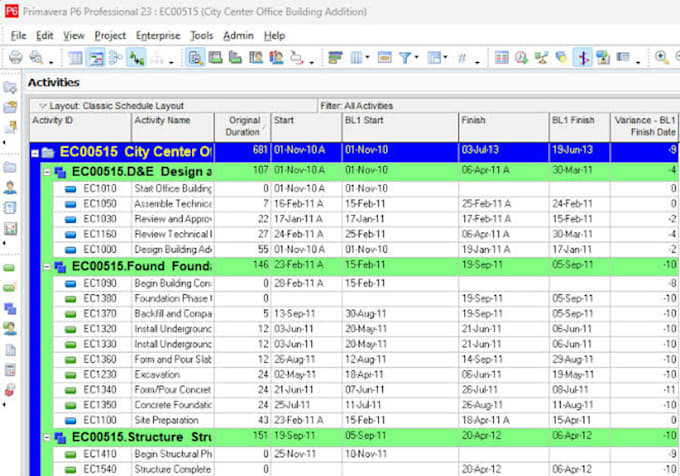Image resolution: width=680 pixels, height=476 pixels.
Task: Click the Timescale icon
Action: click(x=385, y=58)
